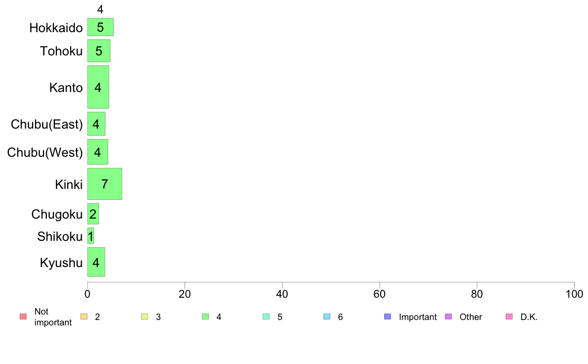Viewport: 588px width, 364px height.
Task: Select the teal legend swatch for 5
Action: click(266, 317)
